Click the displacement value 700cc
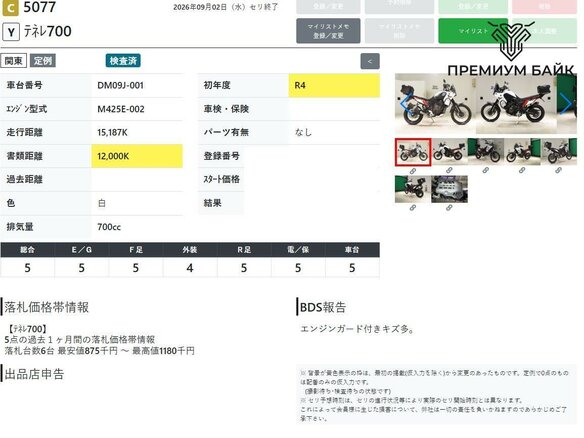Viewport: 584px width, 438px height. pyautogui.click(x=109, y=227)
